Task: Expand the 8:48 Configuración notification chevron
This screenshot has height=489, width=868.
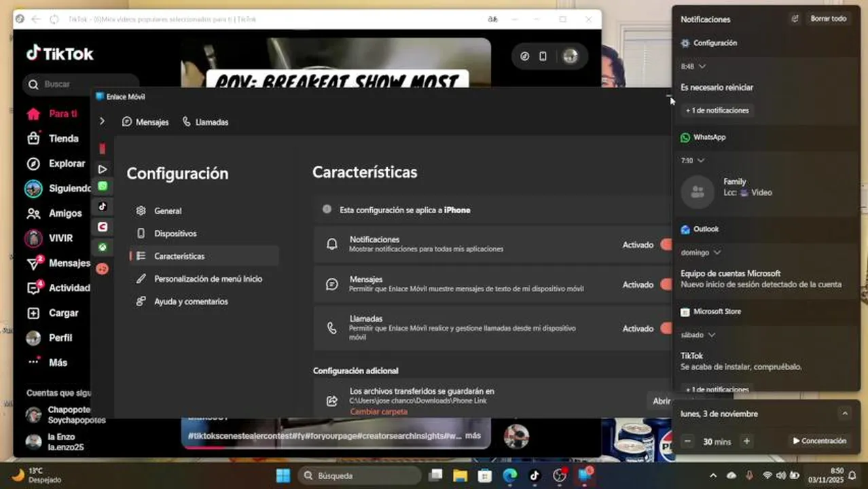Action: point(702,67)
